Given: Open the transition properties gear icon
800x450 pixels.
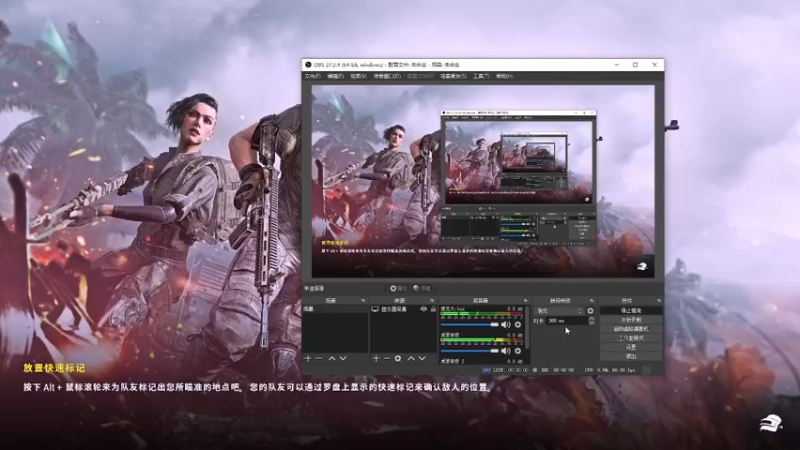Looking at the screenshot, I should (x=590, y=311).
